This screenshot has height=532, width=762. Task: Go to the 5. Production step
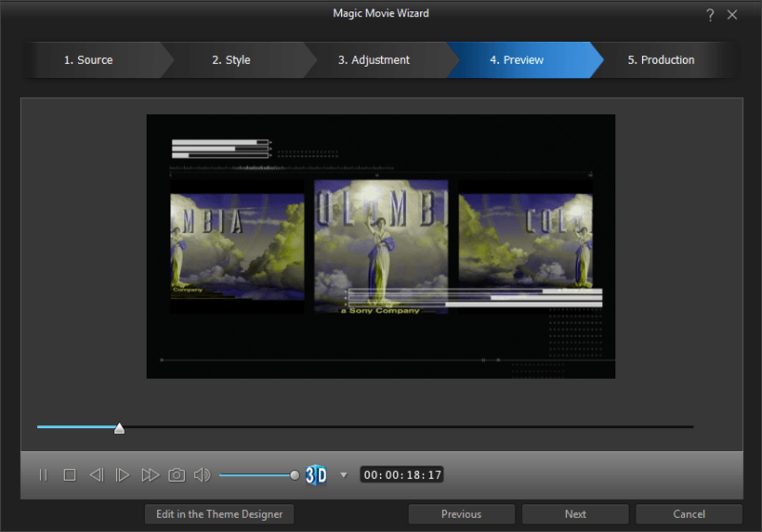point(661,60)
